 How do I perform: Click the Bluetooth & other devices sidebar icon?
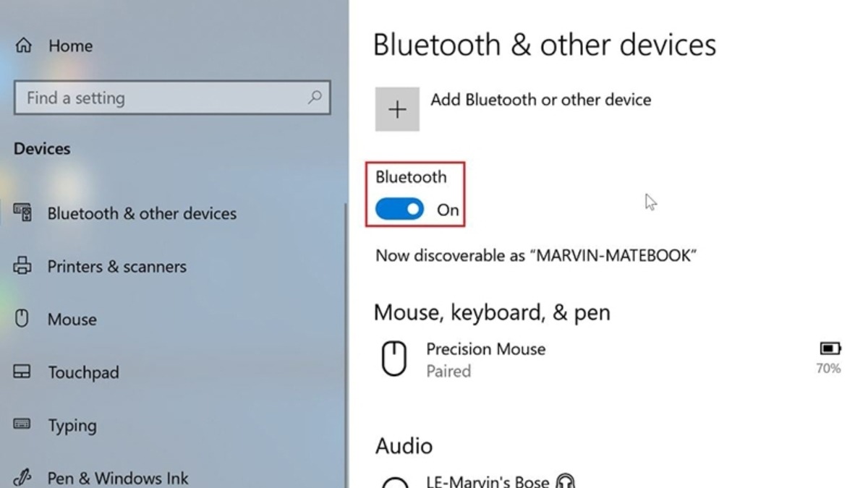[x=22, y=213]
